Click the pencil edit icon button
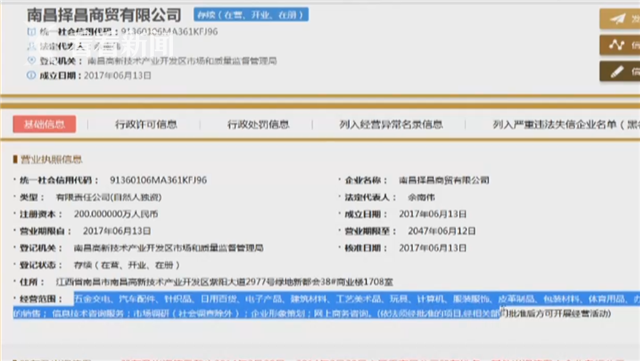The image size is (640, 361). (620, 71)
